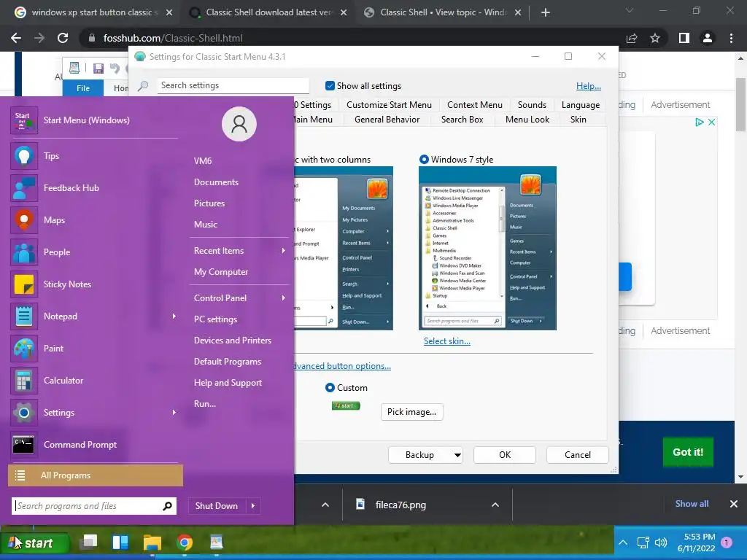This screenshot has height=560, width=747.
Task: Open Backup button dropdown
Action: coord(457,455)
